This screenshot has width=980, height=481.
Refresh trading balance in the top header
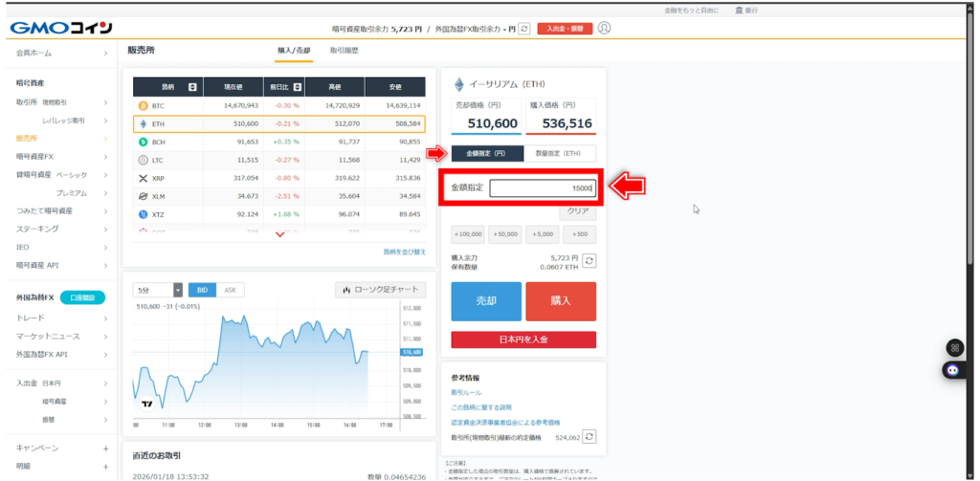(x=523, y=29)
